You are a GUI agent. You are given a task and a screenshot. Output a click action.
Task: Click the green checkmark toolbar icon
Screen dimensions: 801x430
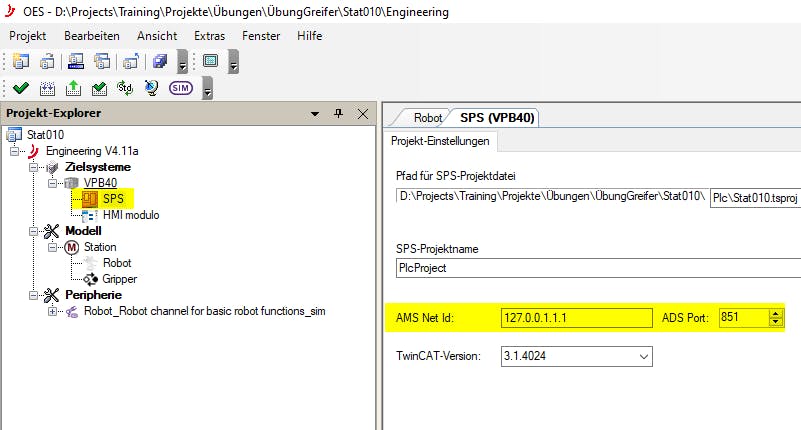(20, 88)
